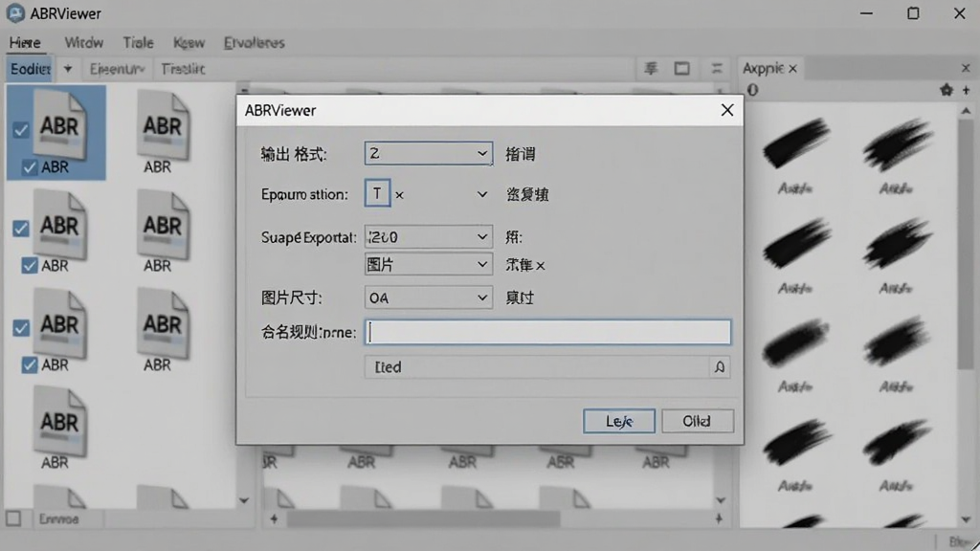Click right arrow of the horizontal scrollbar
Image resolution: width=980 pixels, height=551 pixels.
tap(719, 518)
